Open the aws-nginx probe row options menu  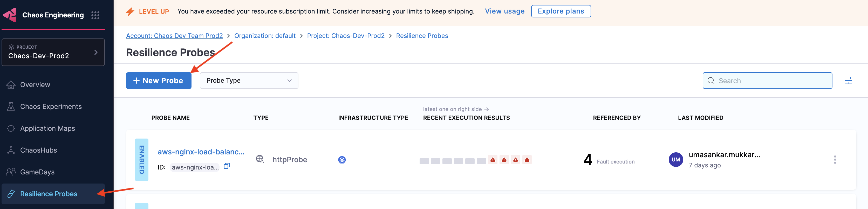pos(835,160)
